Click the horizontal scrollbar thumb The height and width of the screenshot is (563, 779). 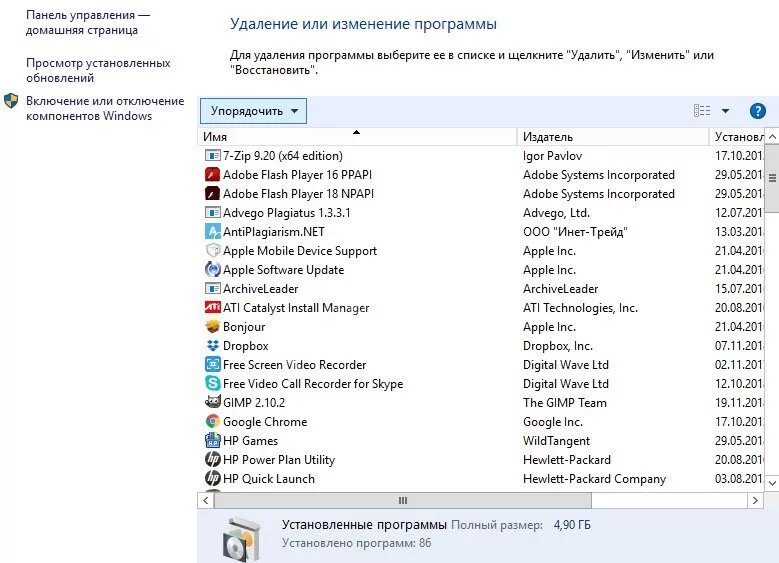(403, 500)
